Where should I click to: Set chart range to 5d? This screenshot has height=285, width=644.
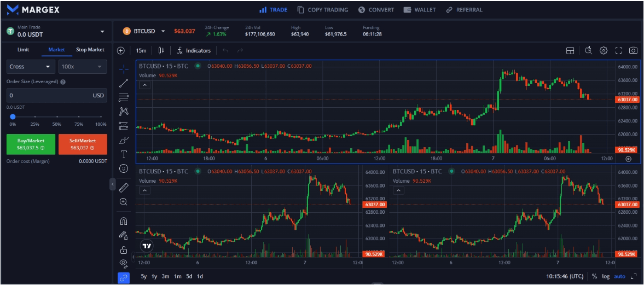(x=189, y=276)
